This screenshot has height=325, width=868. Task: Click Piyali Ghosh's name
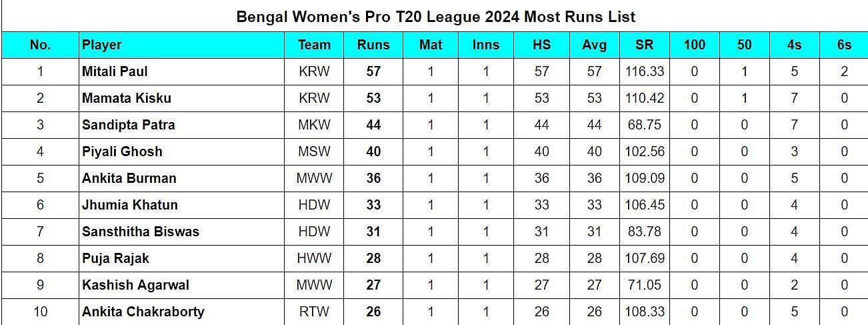click(122, 151)
